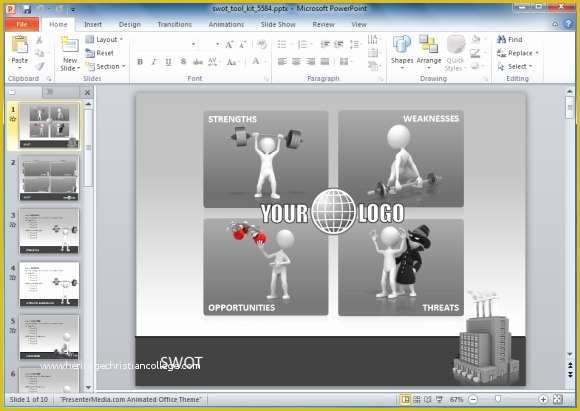Open the View tab
The width and height of the screenshot is (580, 411).
pos(359,24)
